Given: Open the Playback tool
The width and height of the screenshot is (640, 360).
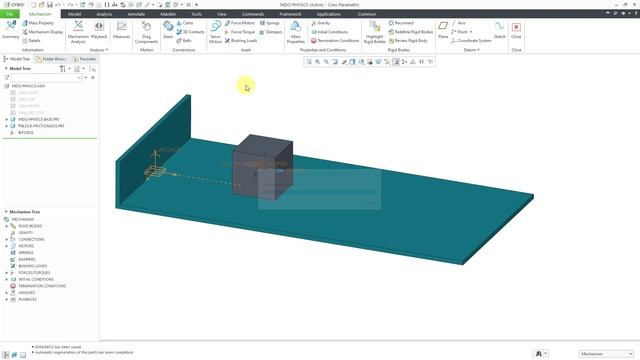Looking at the screenshot, I should (x=99, y=29).
